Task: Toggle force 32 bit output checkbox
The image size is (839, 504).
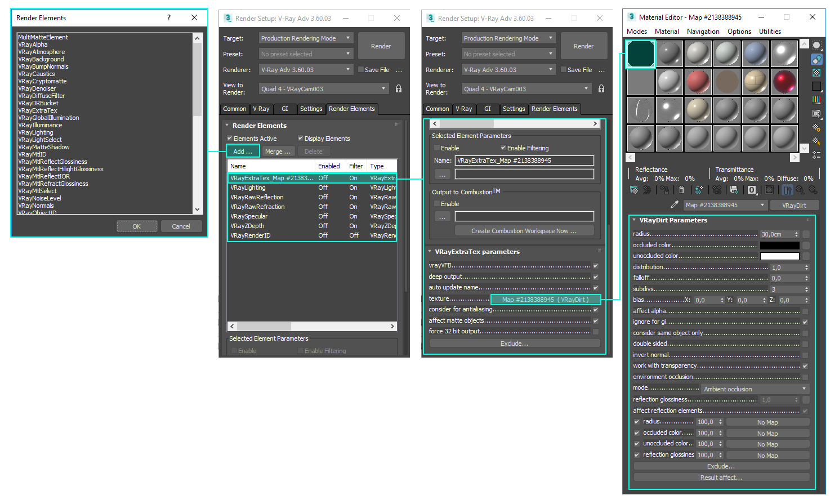Action: pyautogui.click(x=596, y=332)
